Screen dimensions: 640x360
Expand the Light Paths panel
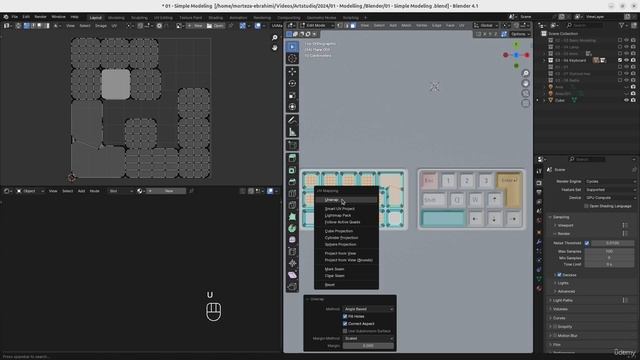click(562, 300)
